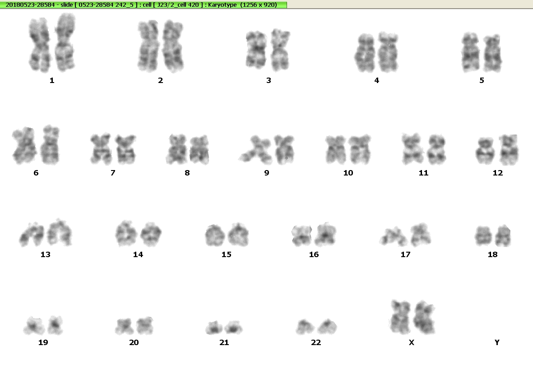Select the chromosome 3 pair image

[268, 50]
